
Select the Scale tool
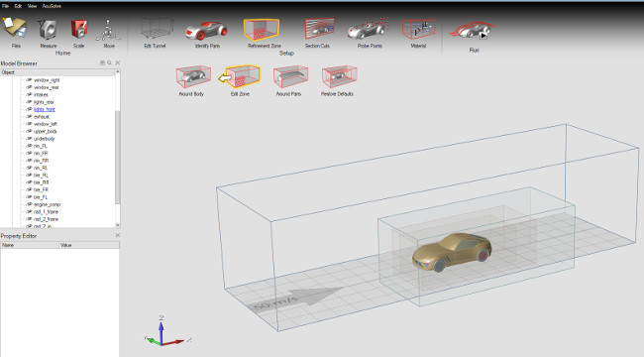(78, 30)
